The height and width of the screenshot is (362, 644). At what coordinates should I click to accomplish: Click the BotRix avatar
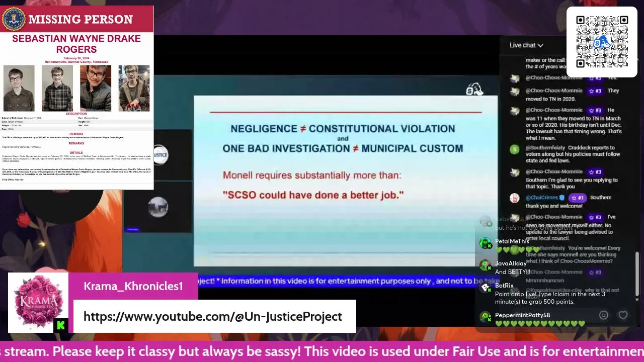[486, 288]
